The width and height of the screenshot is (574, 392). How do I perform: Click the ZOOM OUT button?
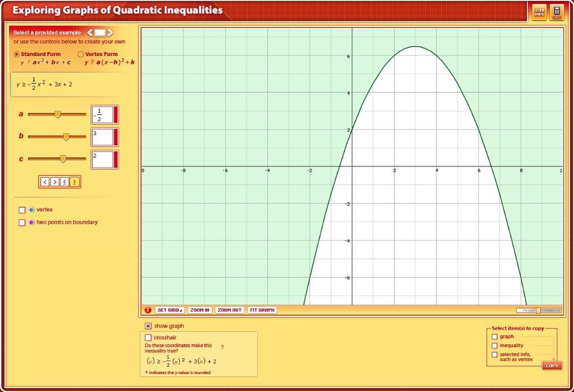click(229, 310)
